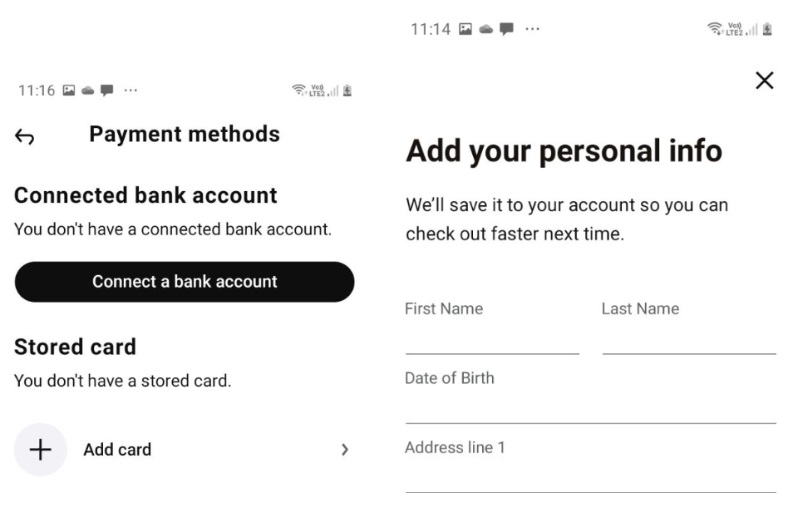Focus the First Name input field
The image size is (792, 530).
coord(492,338)
